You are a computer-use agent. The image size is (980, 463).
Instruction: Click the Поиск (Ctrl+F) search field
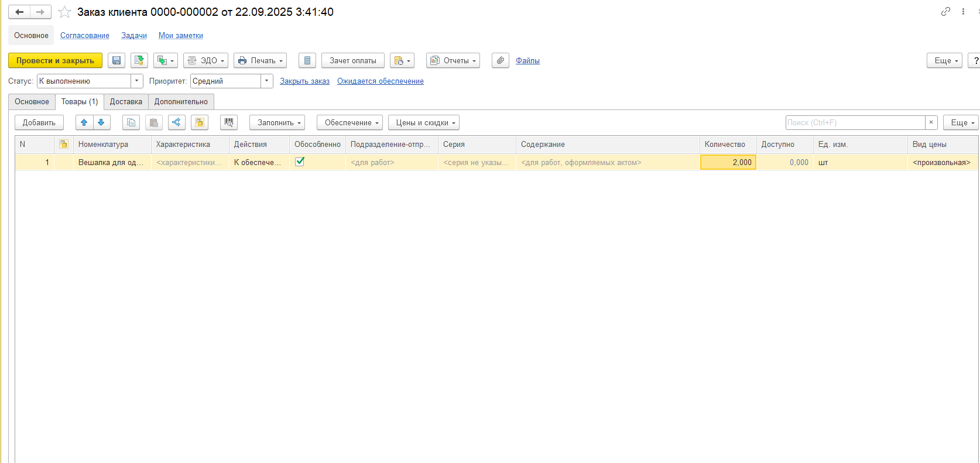tap(855, 122)
